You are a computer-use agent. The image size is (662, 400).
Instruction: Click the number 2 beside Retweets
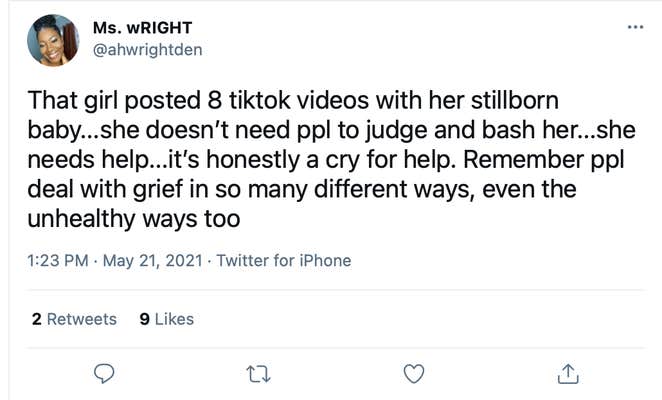point(37,319)
